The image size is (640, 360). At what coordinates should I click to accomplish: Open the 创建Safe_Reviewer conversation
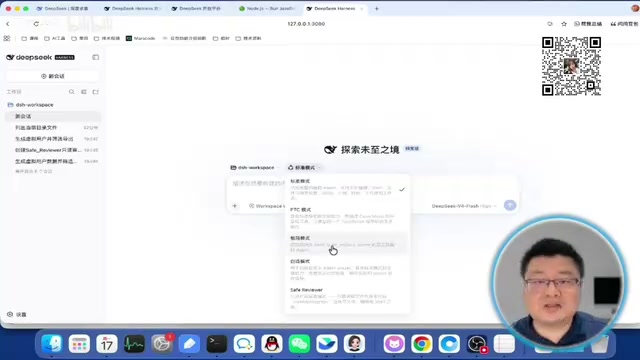(53, 150)
